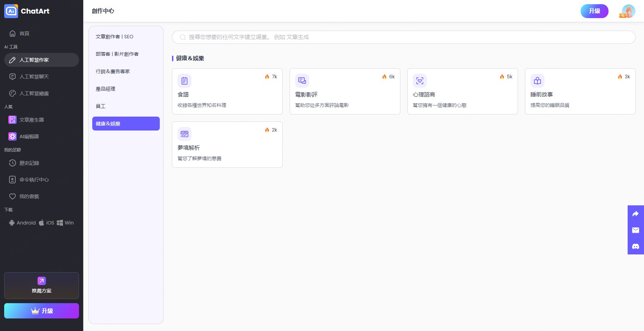Open the 首頁 home icon
The height and width of the screenshot is (331, 644).
pyautogui.click(x=13, y=33)
